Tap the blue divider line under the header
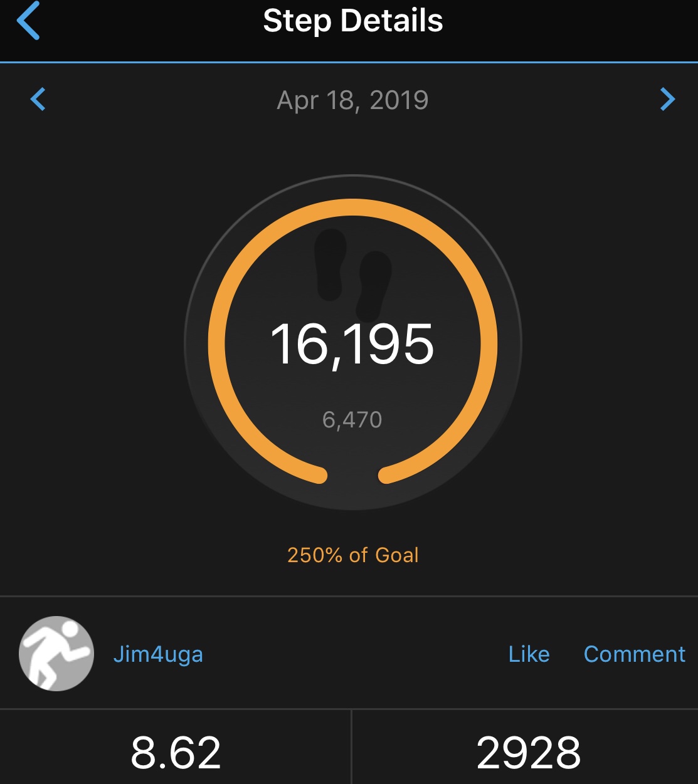 [x=349, y=62]
